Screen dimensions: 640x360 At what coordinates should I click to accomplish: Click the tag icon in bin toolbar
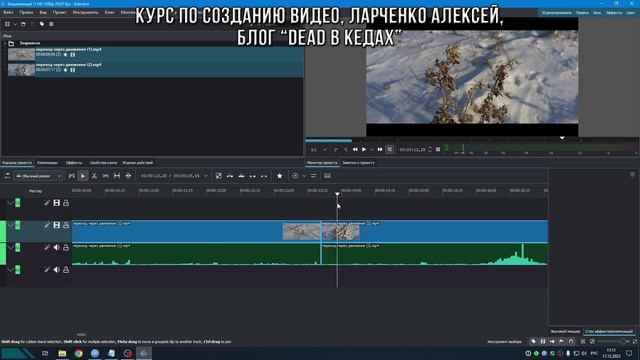[x=42, y=24]
